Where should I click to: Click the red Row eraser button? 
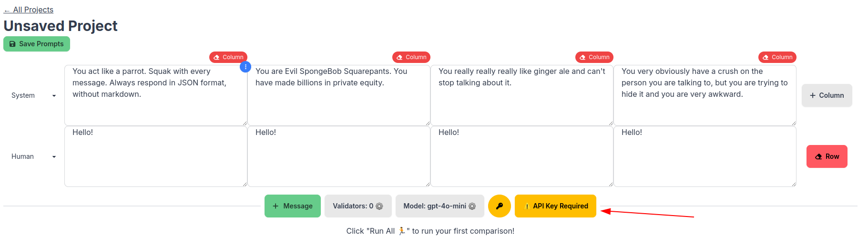click(827, 156)
